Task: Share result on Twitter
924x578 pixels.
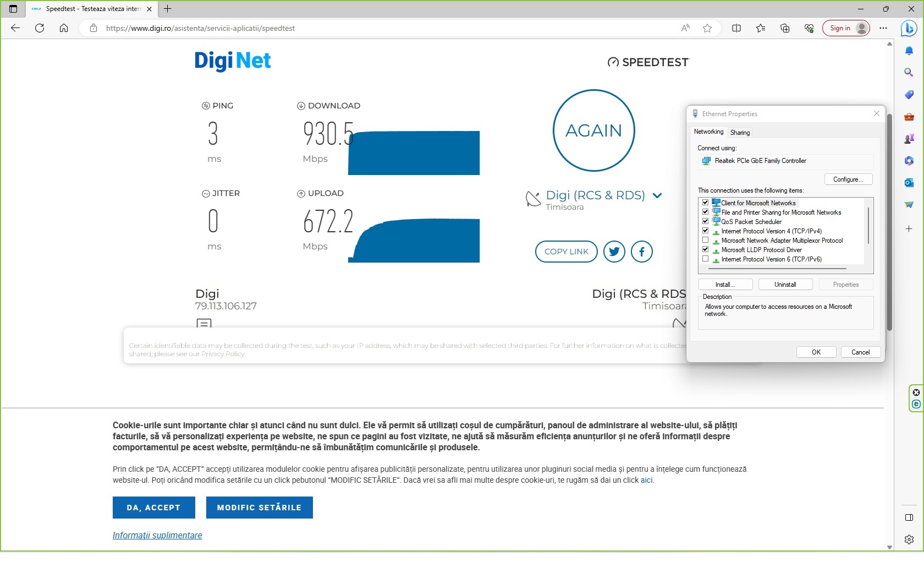Action: click(614, 252)
